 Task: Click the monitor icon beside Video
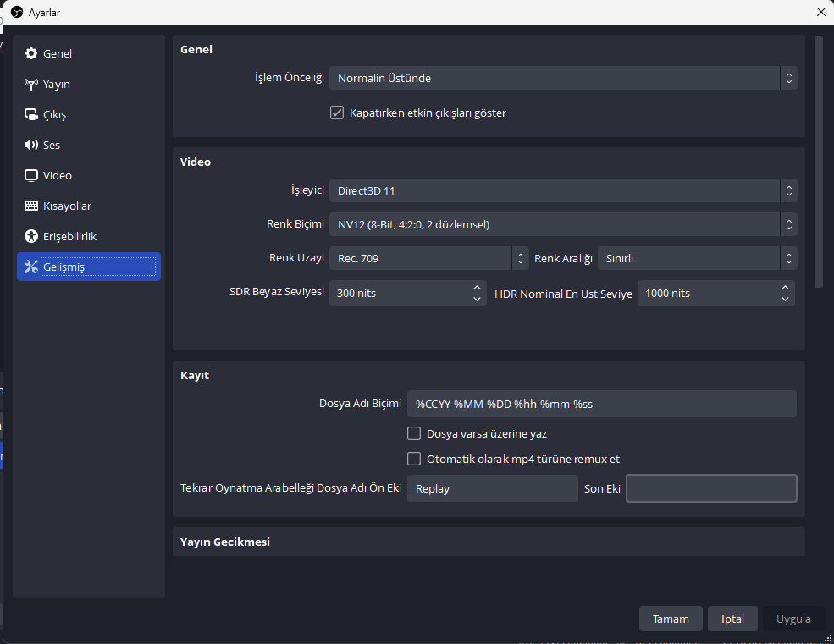(x=31, y=176)
